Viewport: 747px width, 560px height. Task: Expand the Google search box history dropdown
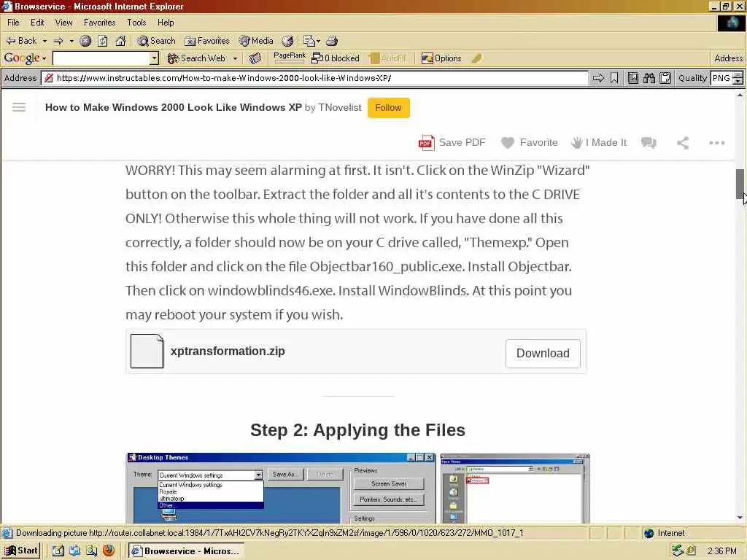[154, 58]
